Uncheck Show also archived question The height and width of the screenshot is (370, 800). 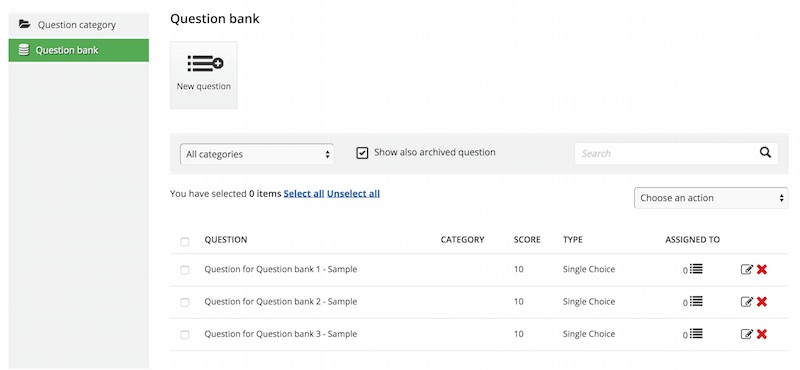point(362,153)
